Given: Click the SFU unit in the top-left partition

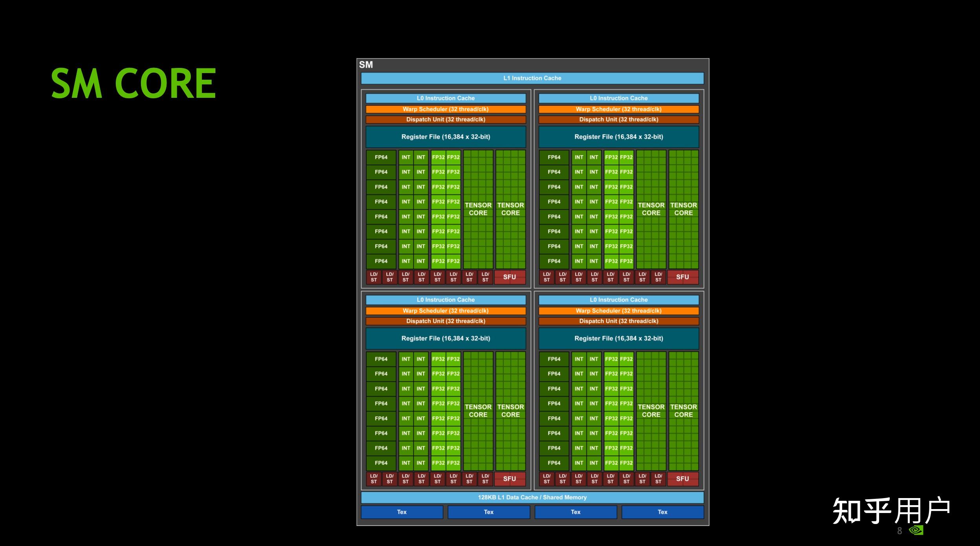Looking at the screenshot, I should click(509, 277).
